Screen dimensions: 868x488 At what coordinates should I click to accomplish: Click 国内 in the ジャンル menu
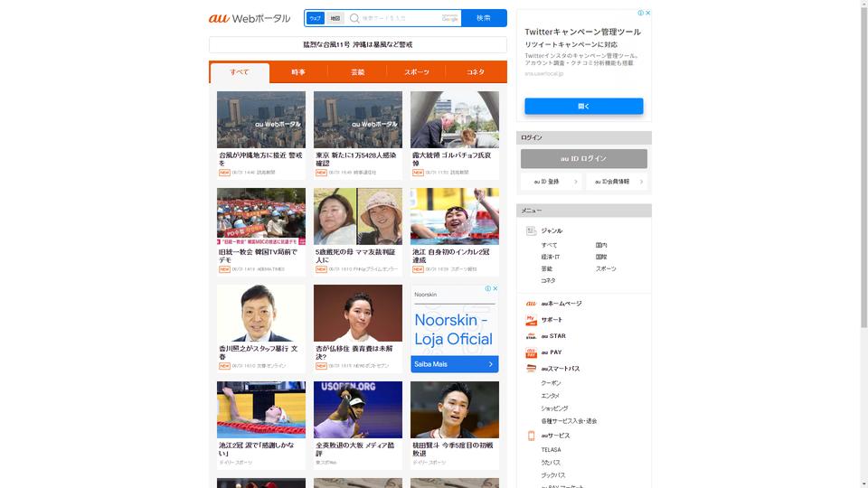coord(601,245)
